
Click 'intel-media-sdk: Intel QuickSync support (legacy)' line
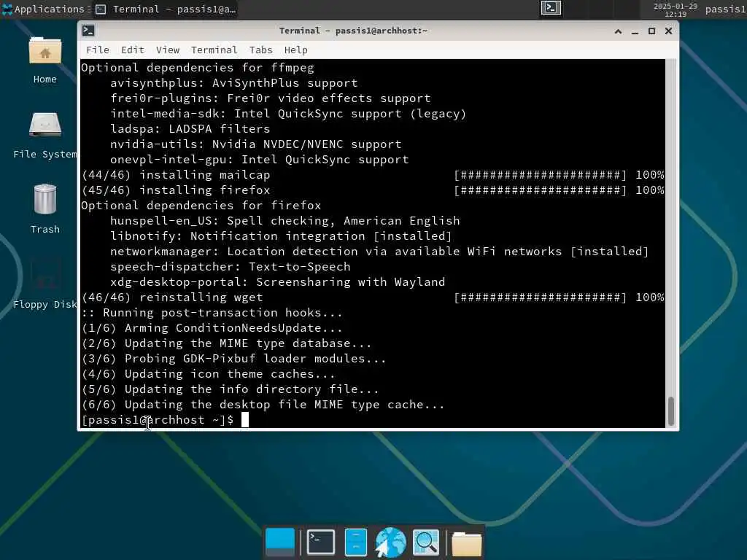(x=288, y=113)
